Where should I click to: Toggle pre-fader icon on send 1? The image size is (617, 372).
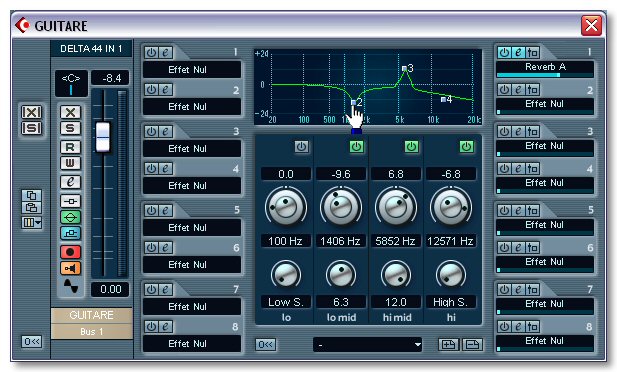point(532,52)
